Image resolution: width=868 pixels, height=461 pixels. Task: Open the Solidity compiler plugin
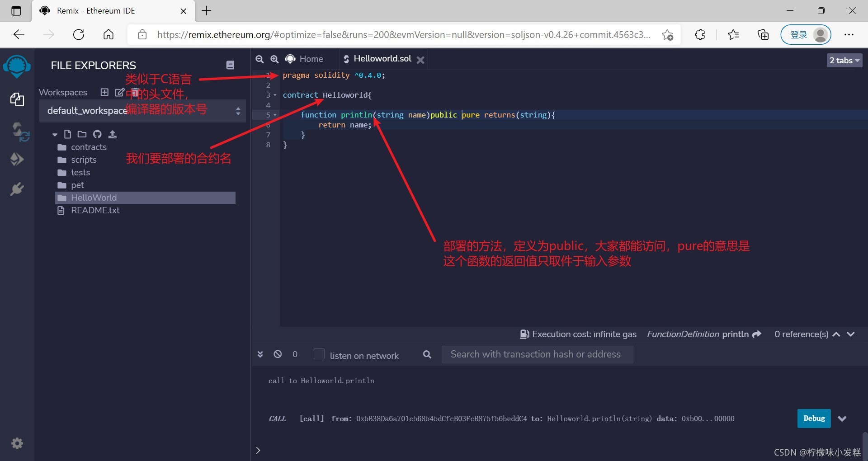pyautogui.click(x=20, y=132)
